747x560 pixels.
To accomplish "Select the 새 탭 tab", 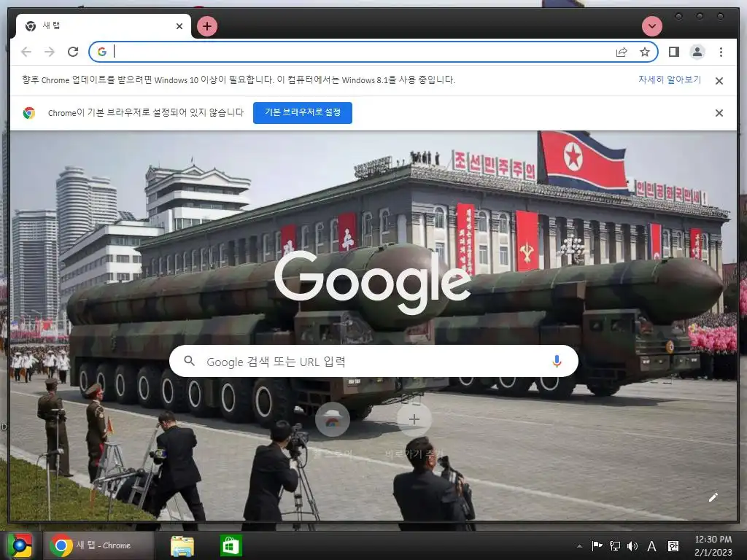I will click(103, 26).
